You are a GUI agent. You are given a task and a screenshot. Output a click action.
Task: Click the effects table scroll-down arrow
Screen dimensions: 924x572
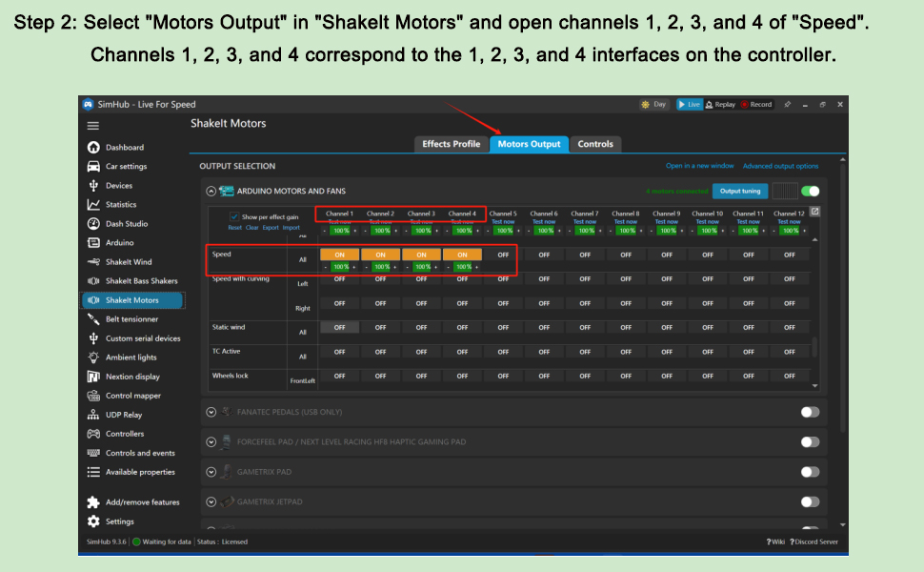click(x=815, y=386)
